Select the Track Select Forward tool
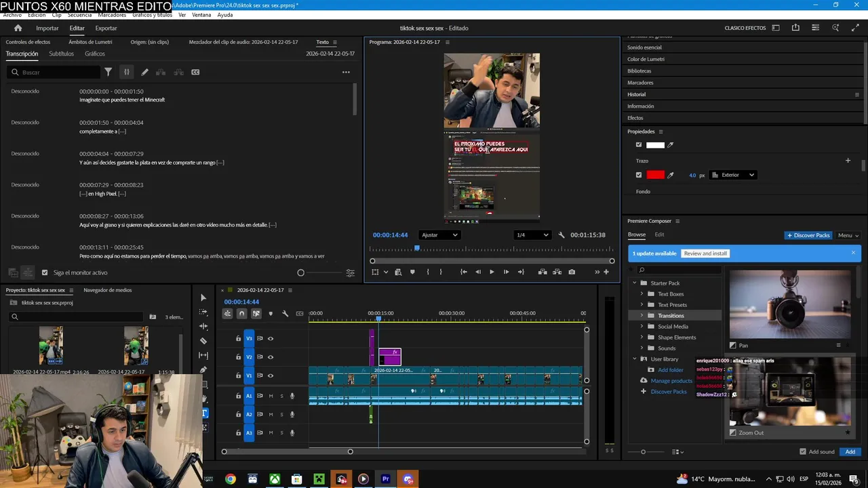This screenshot has height=488, width=868. click(x=203, y=312)
